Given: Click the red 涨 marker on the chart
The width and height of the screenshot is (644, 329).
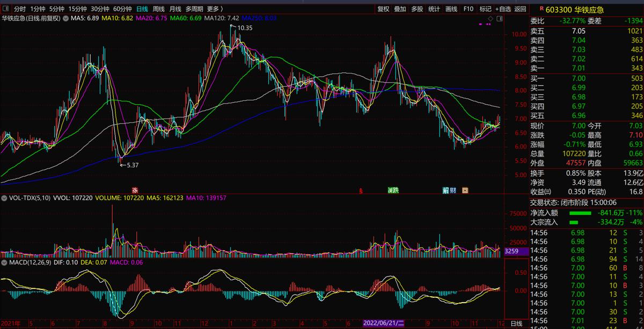Looking at the screenshot, I should pos(135,191).
